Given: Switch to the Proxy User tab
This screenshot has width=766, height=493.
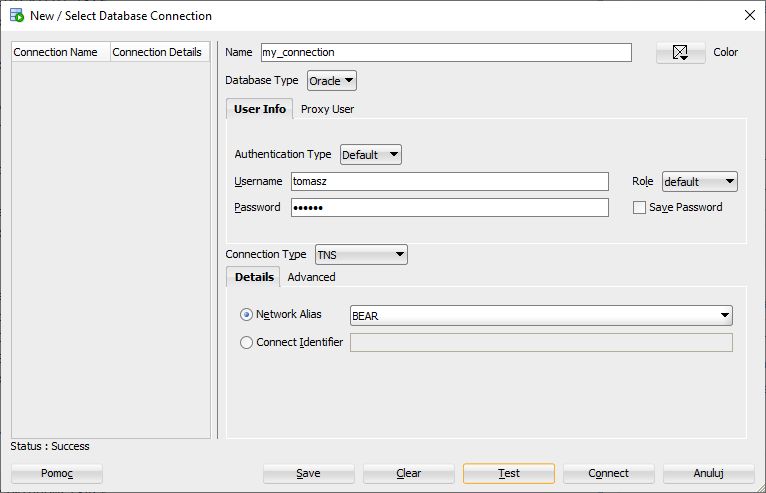Looking at the screenshot, I should 327,109.
